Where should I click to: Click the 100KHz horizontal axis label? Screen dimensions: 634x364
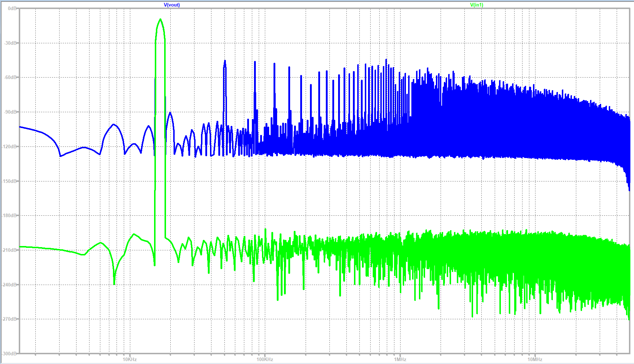[x=265, y=359]
